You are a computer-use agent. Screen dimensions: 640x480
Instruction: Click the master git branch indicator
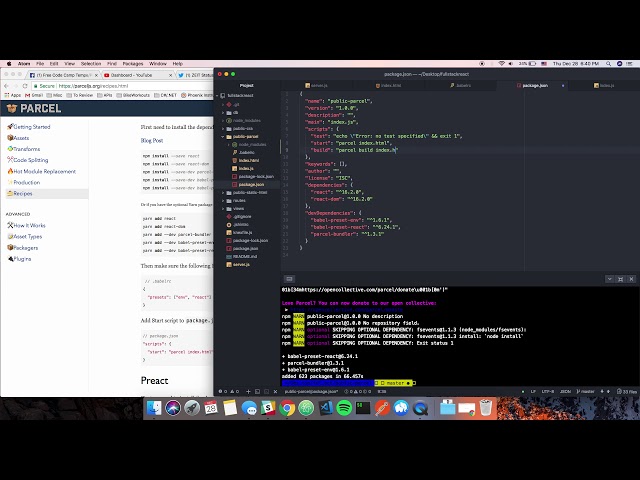[x=585, y=391]
